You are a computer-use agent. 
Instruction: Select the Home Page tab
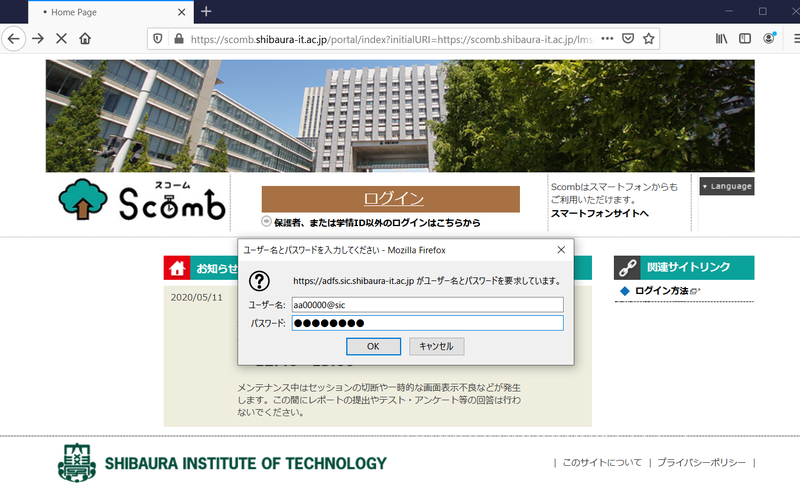111,12
